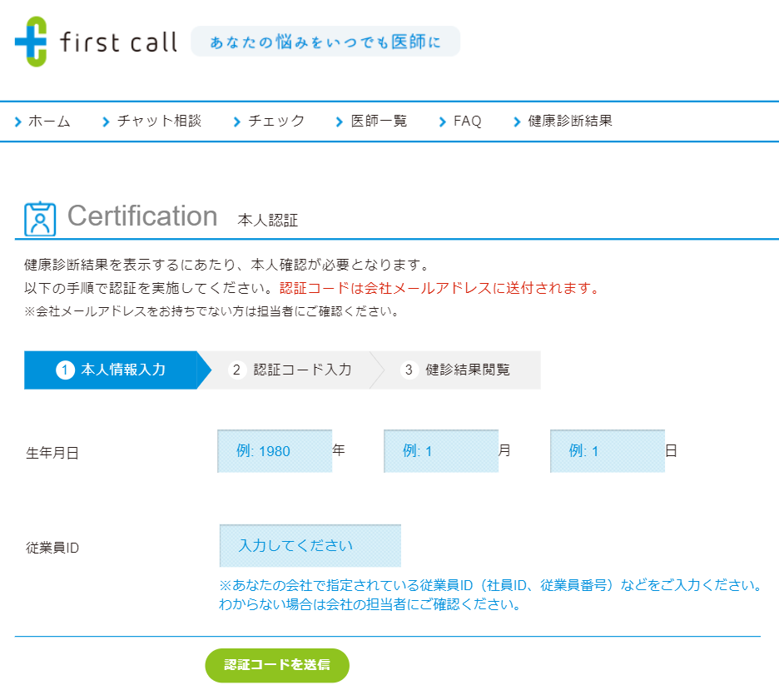779x700 pixels.
Task: Click the chevron icon before FAQ
Action: tap(442, 121)
